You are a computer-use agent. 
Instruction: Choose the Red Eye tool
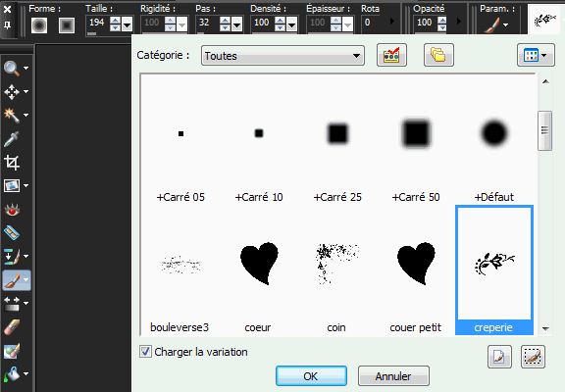pyautogui.click(x=12, y=210)
